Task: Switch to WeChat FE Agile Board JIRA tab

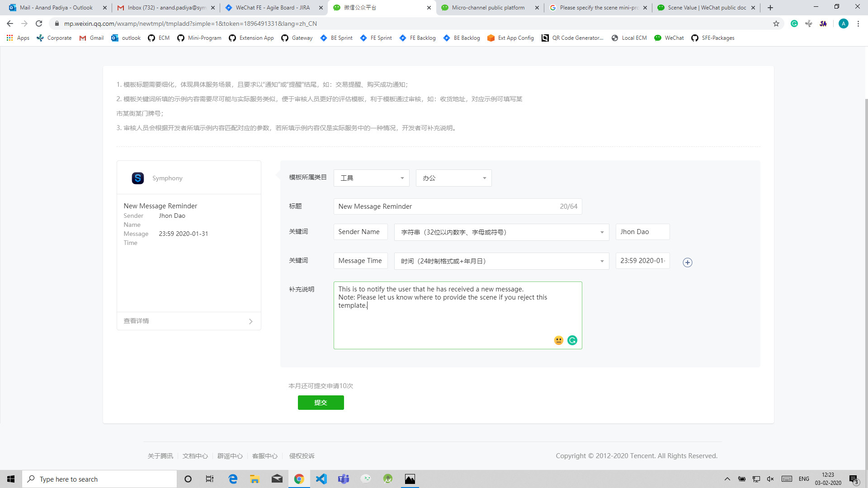Action: coord(273,8)
